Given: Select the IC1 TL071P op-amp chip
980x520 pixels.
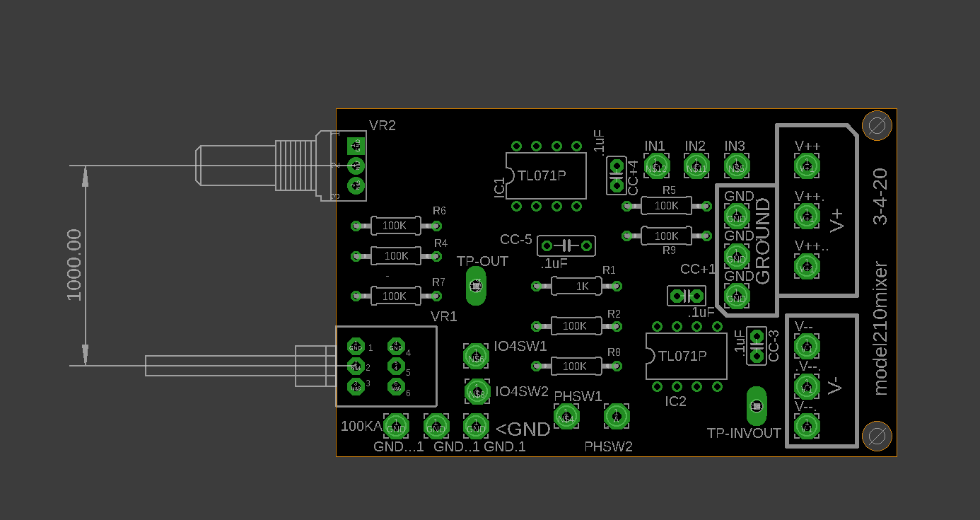Looking at the screenshot, I should tap(546, 175).
